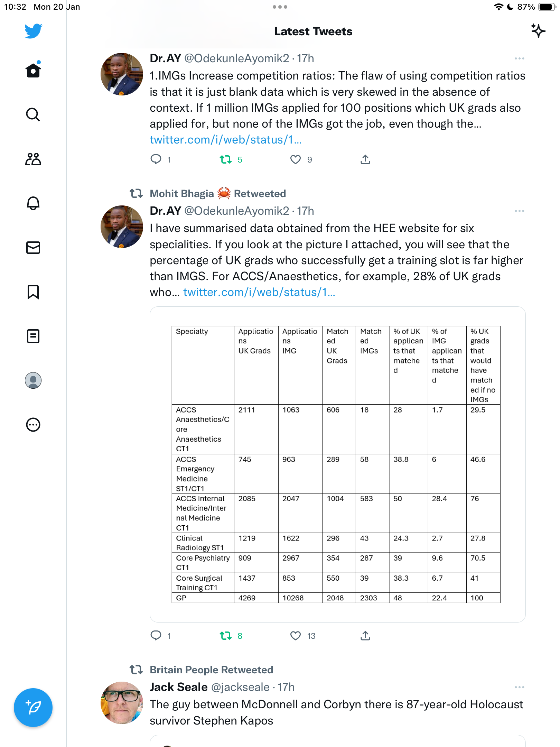Open the specialty data table image
Image resolution: width=560 pixels, height=747 pixels.
click(x=338, y=464)
